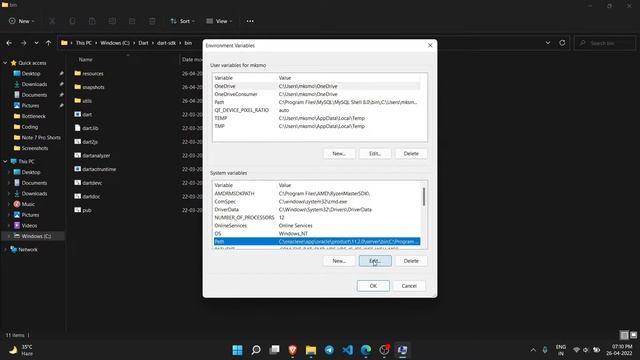Refresh the Explorer folder view
640x360 pixels.
click(x=562, y=43)
